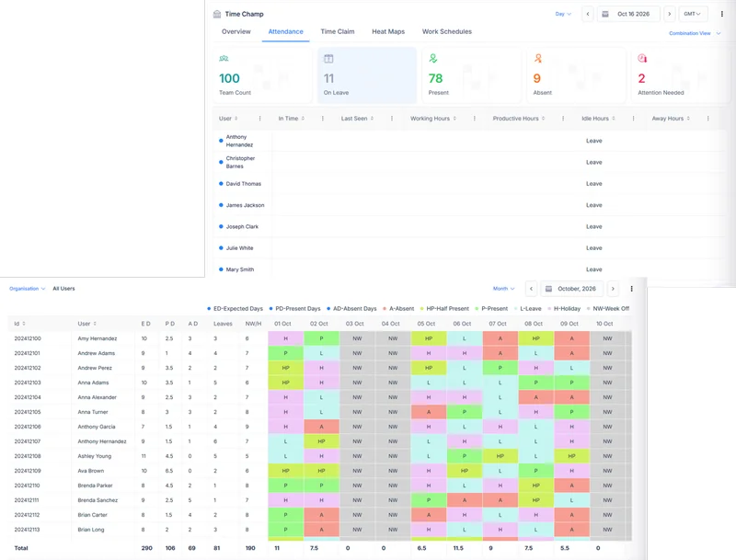The height and width of the screenshot is (560, 736).
Task: Select Julie White in leave list
Action: coord(239,248)
